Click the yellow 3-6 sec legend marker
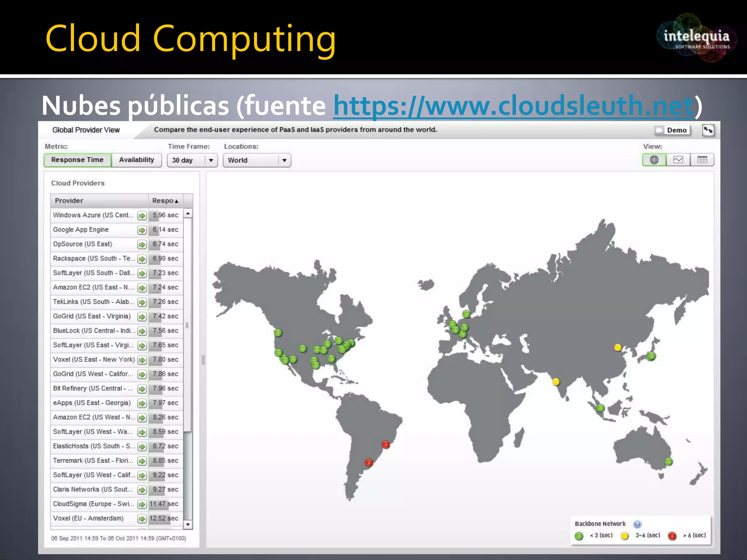 tap(625, 536)
